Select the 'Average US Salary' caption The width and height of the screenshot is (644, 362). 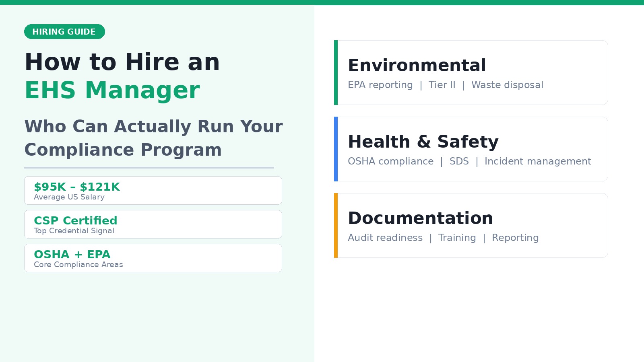point(69,197)
